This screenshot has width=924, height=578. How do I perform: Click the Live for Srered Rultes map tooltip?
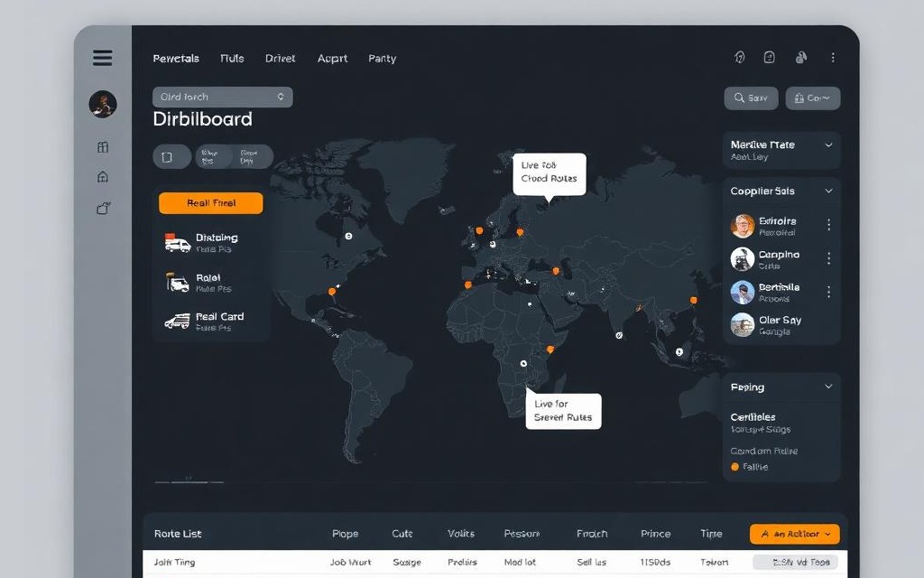click(563, 411)
